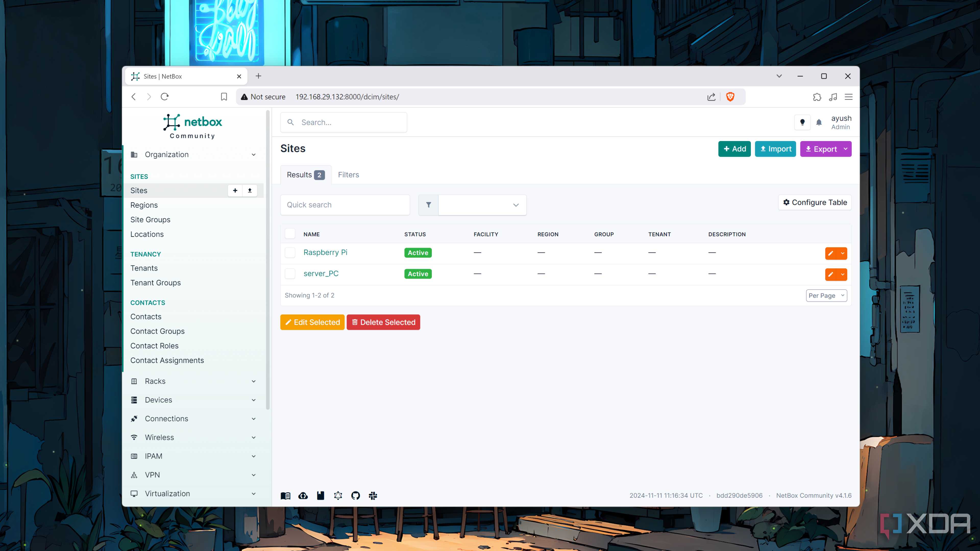
Task: Click the browser address bar URL
Action: click(347, 97)
